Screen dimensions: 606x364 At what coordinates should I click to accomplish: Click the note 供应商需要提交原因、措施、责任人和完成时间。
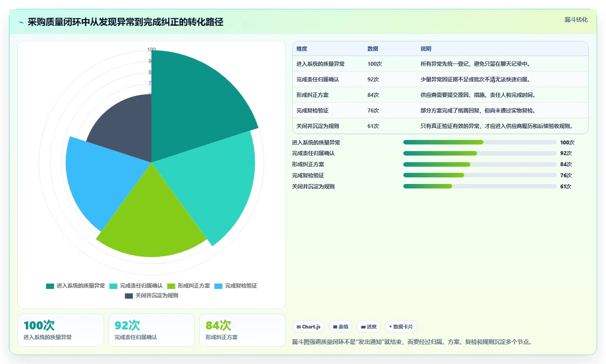pyautogui.click(x=480, y=95)
